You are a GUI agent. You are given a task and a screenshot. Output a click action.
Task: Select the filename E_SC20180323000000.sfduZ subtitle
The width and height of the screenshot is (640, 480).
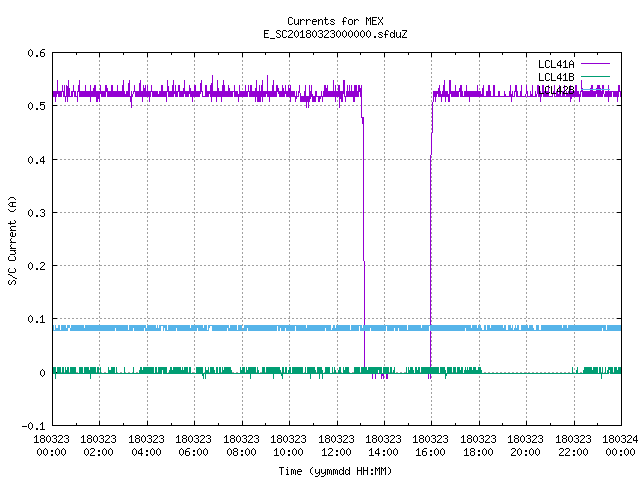click(x=335, y=34)
